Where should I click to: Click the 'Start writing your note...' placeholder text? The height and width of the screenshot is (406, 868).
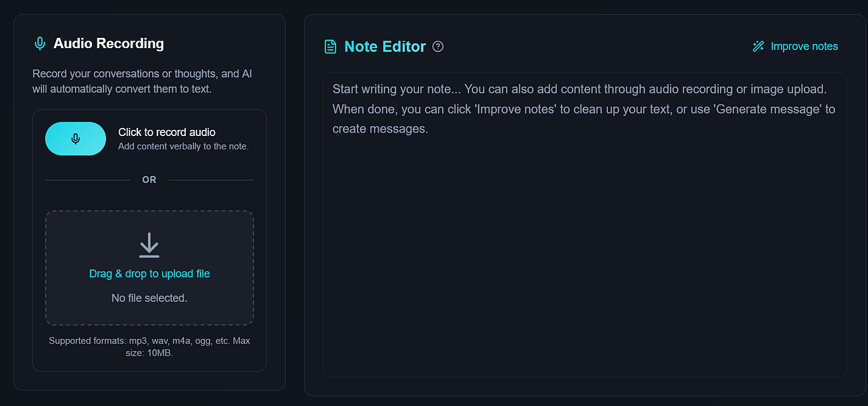tap(585, 109)
